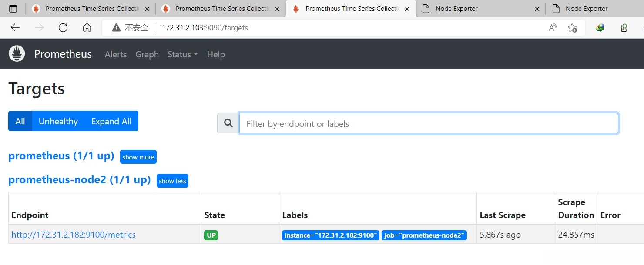Expand prometheus job with show more
The image size is (644, 265).
click(138, 157)
